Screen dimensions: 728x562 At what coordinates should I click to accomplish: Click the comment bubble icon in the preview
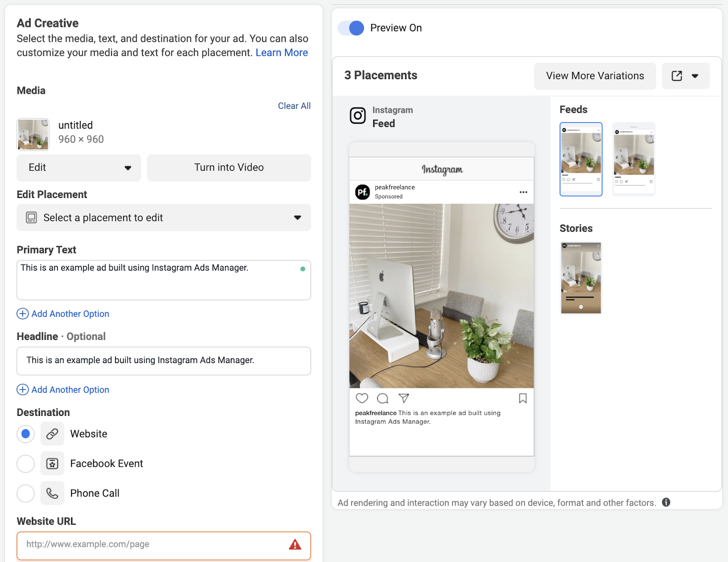click(x=382, y=398)
